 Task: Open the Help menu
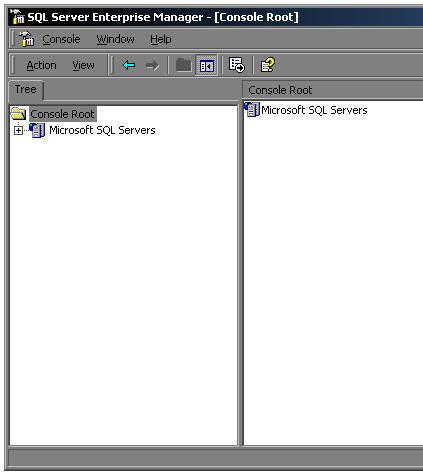click(x=161, y=39)
